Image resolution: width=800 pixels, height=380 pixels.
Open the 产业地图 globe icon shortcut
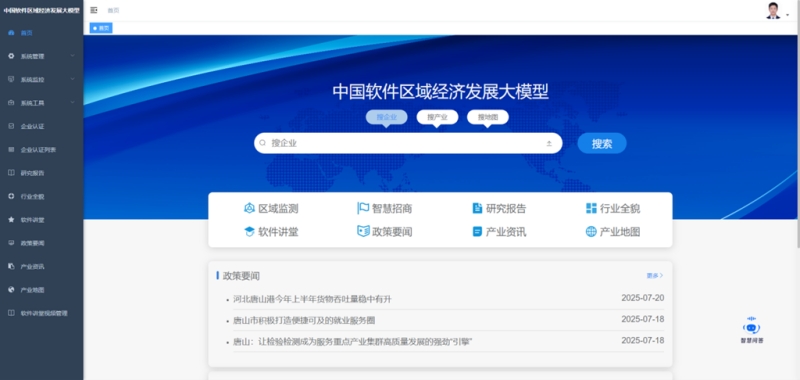coord(591,232)
